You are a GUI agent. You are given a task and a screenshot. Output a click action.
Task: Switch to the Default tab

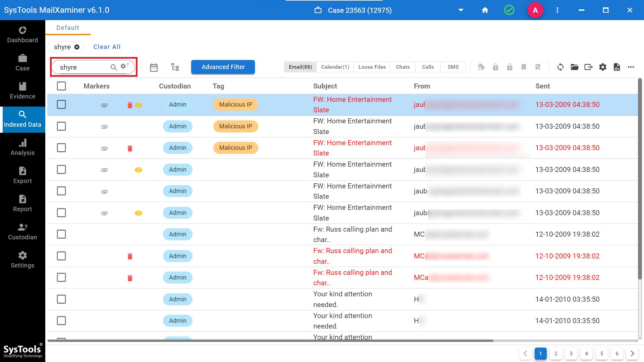pyautogui.click(x=68, y=28)
